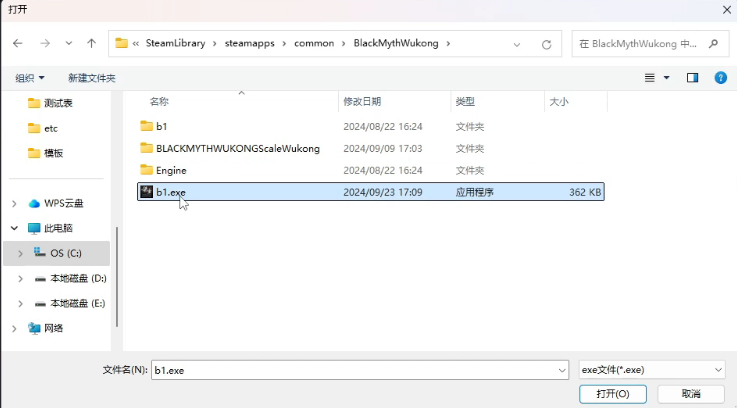Viewport: 737px width, 408px height.
Task: Click the 362 KB size value
Action: tap(585, 192)
